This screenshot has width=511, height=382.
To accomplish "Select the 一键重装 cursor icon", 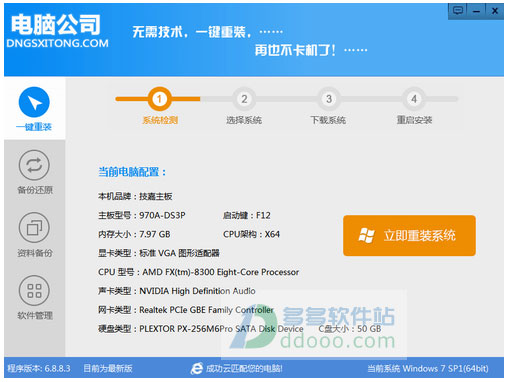I will (34, 102).
